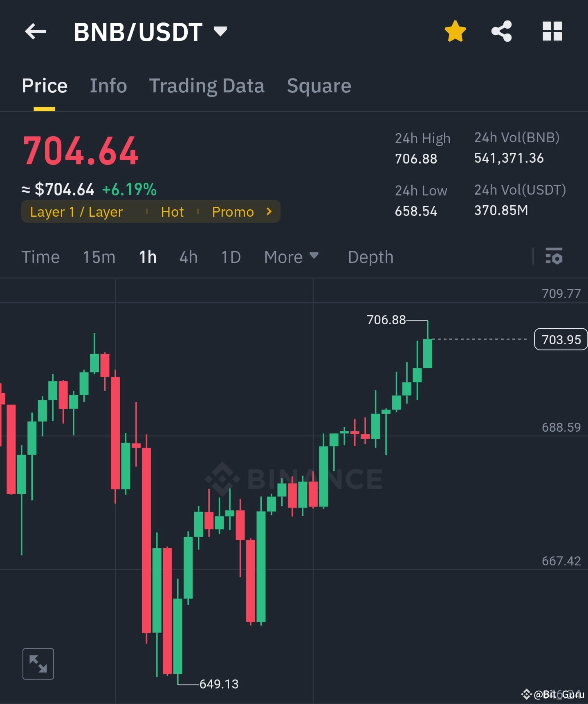Image resolution: width=588 pixels, height=704 pixels.
Task: Enable the 15m candle interval
Action: click(99, 257)
